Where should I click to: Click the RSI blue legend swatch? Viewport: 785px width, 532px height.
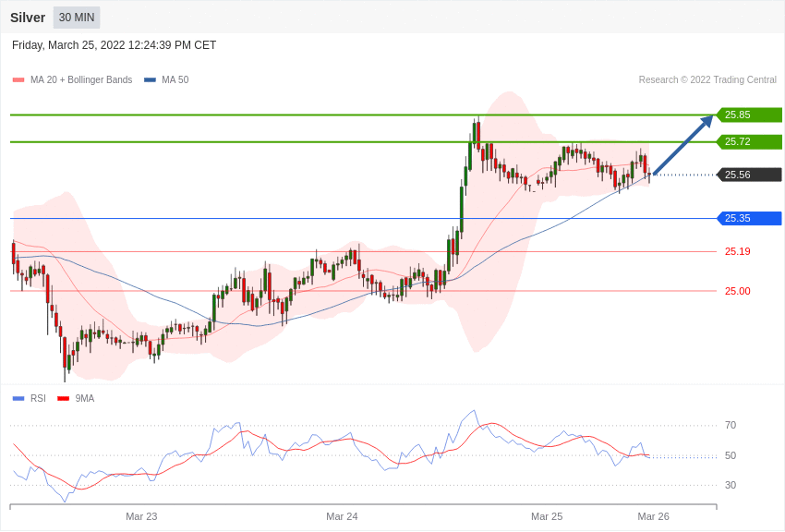[x=18, y=398]
